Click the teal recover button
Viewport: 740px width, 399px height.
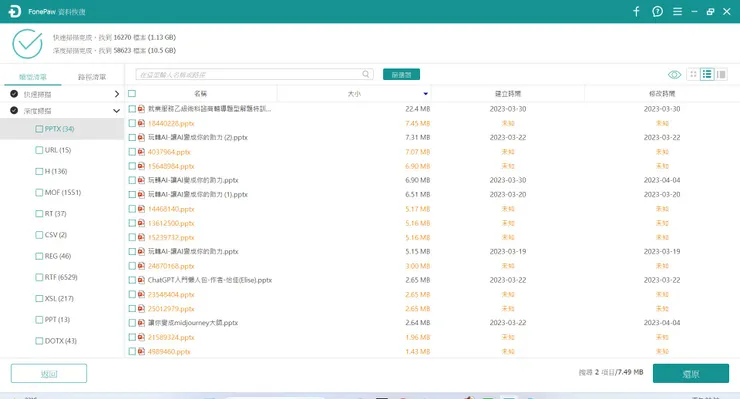point(691,374)
